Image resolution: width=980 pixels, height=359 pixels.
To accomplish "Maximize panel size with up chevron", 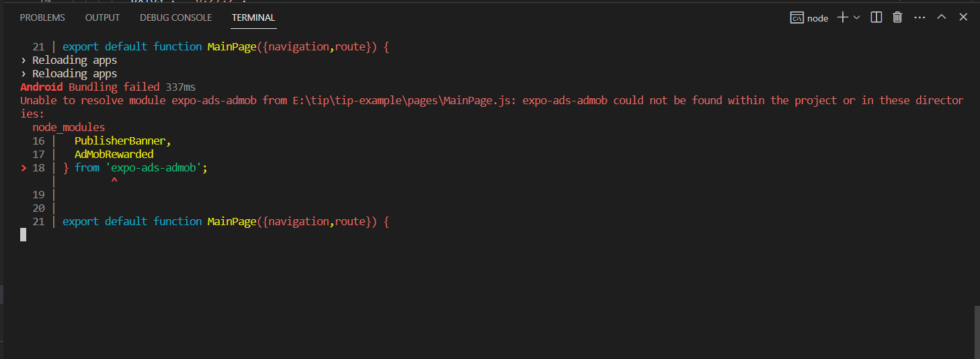I will tap(941, 17).
